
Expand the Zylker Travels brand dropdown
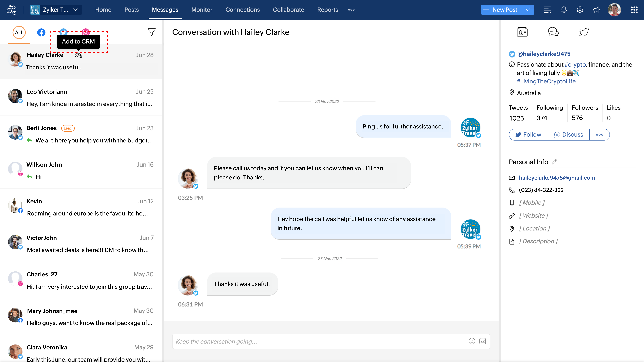75,10
